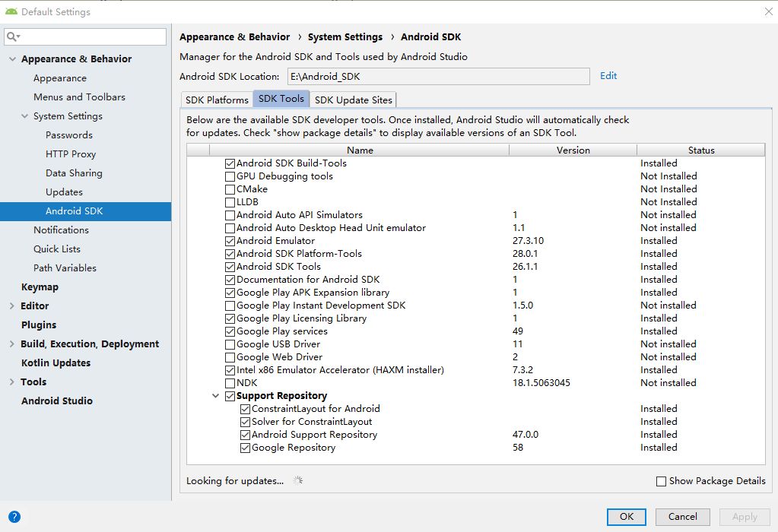Click the blue help question mark icon

pyautogui.click(x=14, y=517)
